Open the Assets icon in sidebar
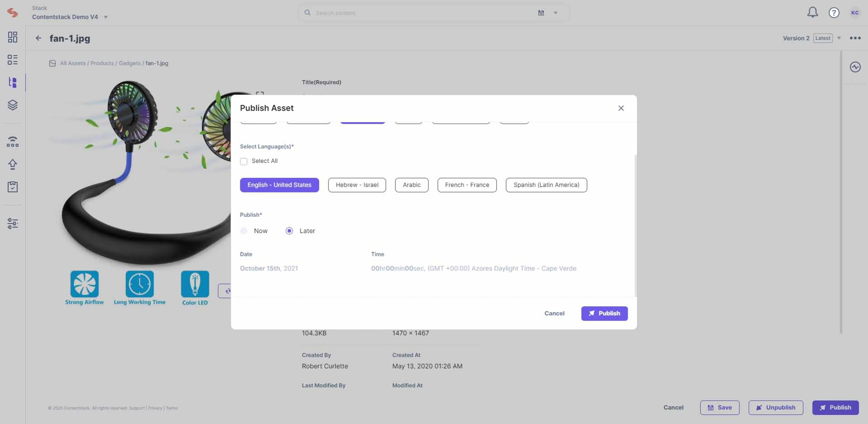The image size is (868, 424). [x=12, y=82]
